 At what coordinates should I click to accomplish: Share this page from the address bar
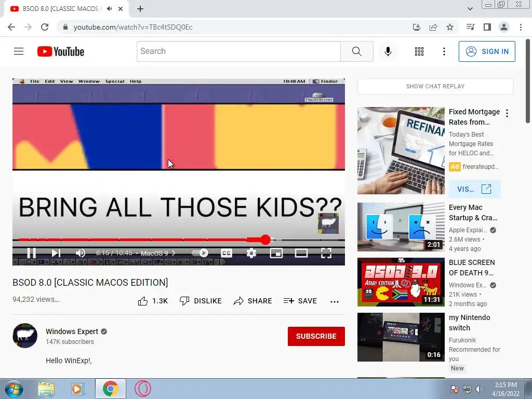point(433,27)
